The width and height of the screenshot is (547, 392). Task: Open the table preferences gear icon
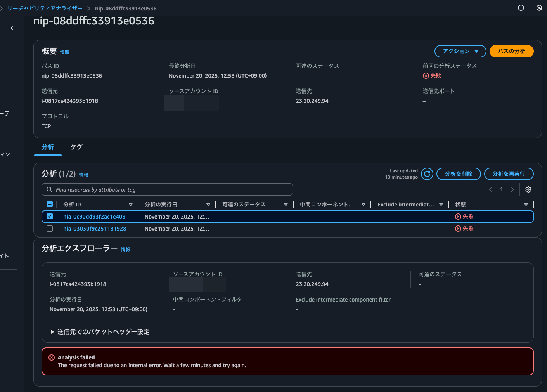tap(528, 189)
